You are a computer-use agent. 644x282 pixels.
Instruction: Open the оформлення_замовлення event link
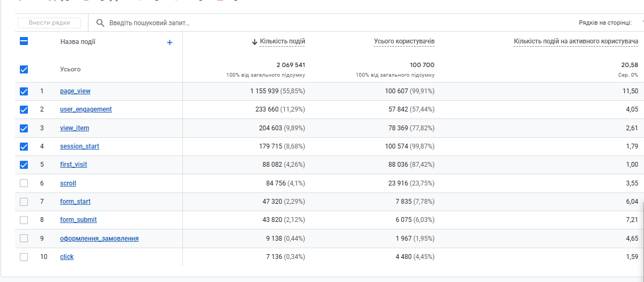click(99, 239)
